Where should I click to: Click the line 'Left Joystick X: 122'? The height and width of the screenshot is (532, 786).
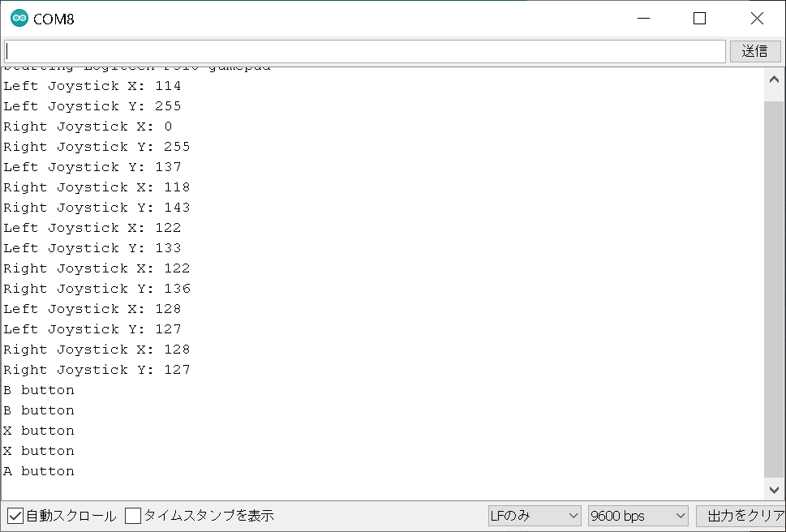(x=92, y=228)
